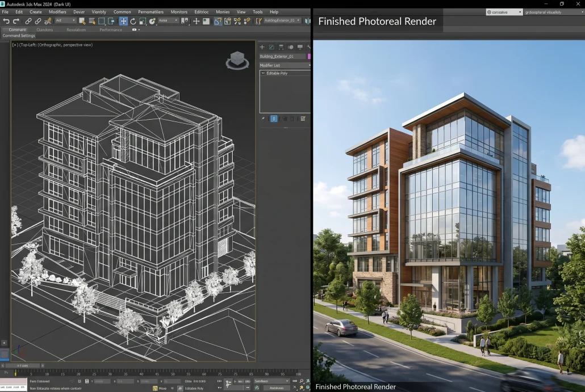
Task: Toggle Editable Poly modifier visibility eye
Action: pyautogui.click(x=263, y=73)
